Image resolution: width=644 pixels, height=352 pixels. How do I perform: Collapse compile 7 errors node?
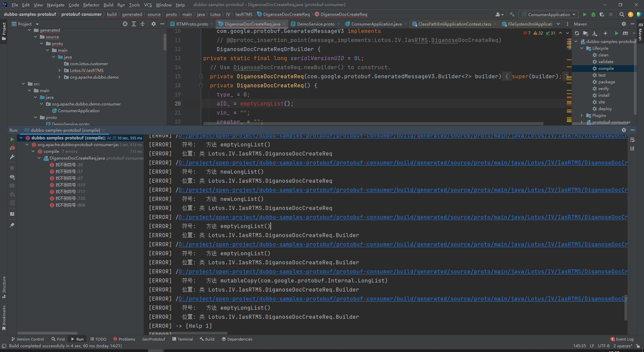[33, 151]
